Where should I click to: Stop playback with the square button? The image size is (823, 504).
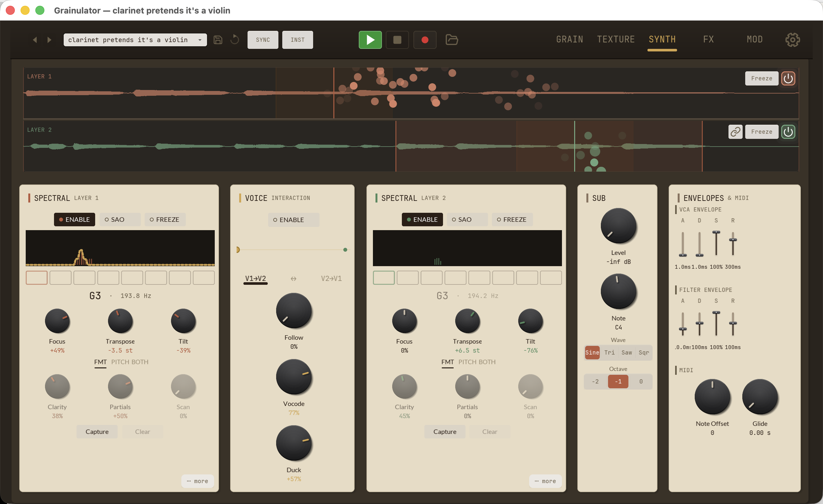(397, 40)
